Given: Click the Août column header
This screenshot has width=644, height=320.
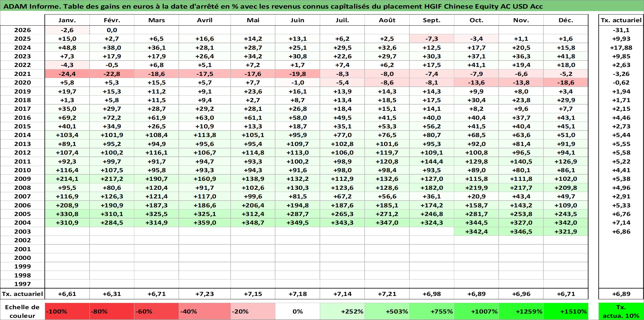Looking at the screenshot, I should point(387,20).
